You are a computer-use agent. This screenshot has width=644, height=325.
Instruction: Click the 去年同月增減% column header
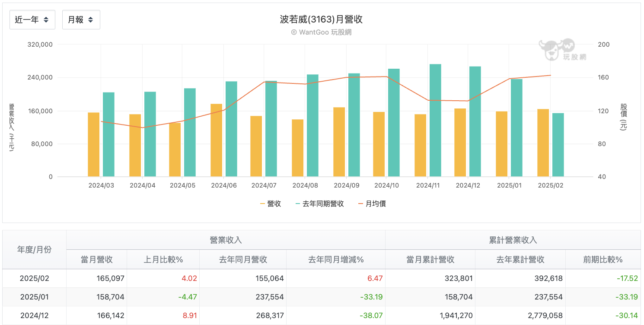[336, 259]
